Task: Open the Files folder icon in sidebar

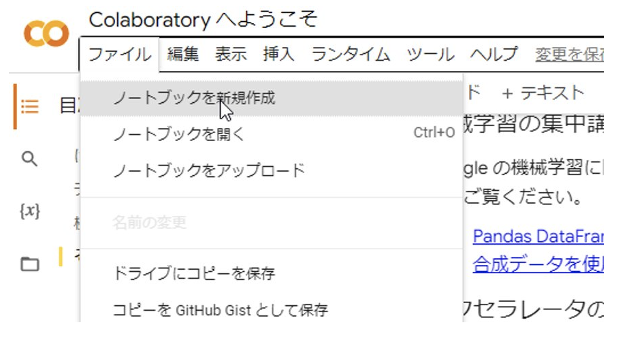Action: click(29, 264)
